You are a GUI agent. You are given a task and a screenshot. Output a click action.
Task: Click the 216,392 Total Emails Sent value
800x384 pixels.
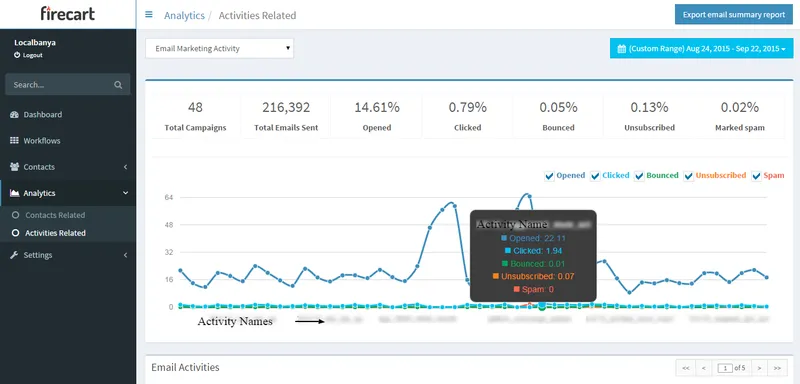[x=286, y=108]
